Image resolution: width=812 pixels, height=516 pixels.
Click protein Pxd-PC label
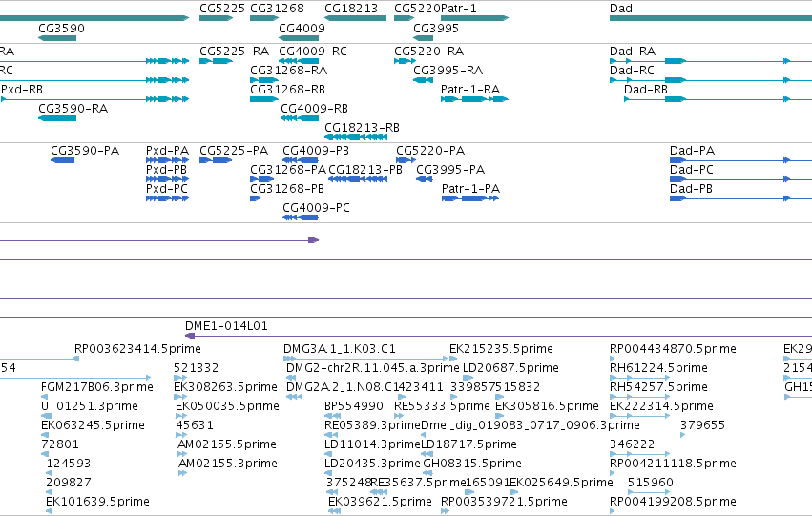167,189
